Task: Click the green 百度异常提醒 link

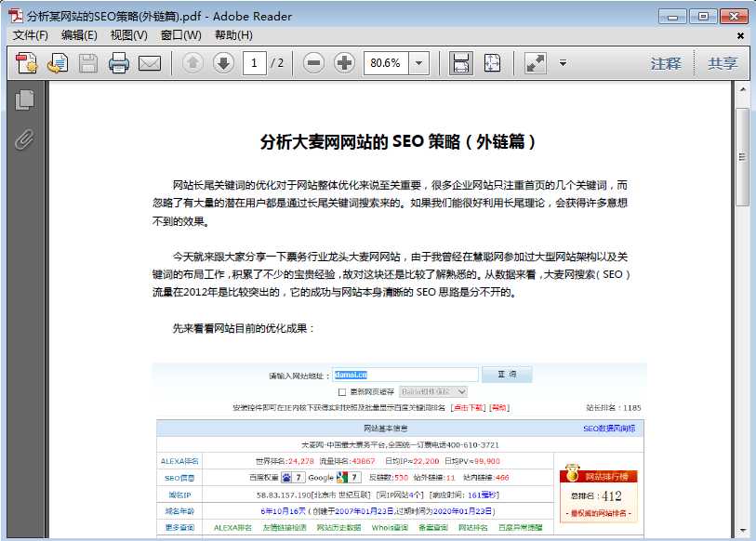Action: 520,527
